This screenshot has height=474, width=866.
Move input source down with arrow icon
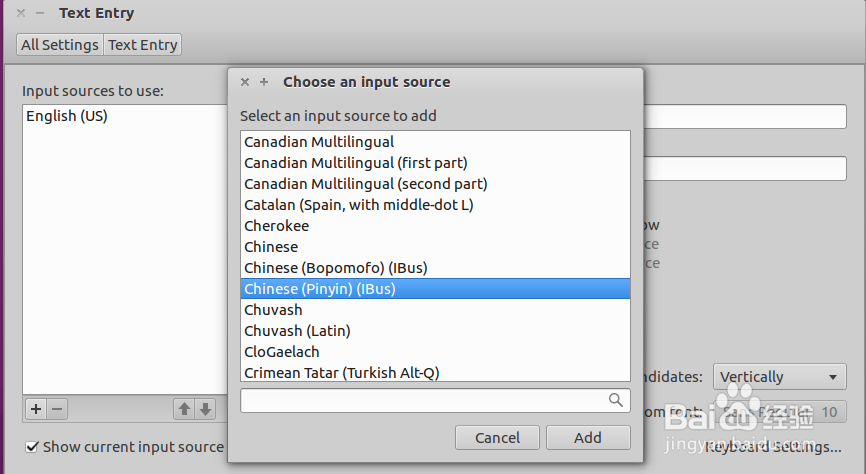[205, 408]
